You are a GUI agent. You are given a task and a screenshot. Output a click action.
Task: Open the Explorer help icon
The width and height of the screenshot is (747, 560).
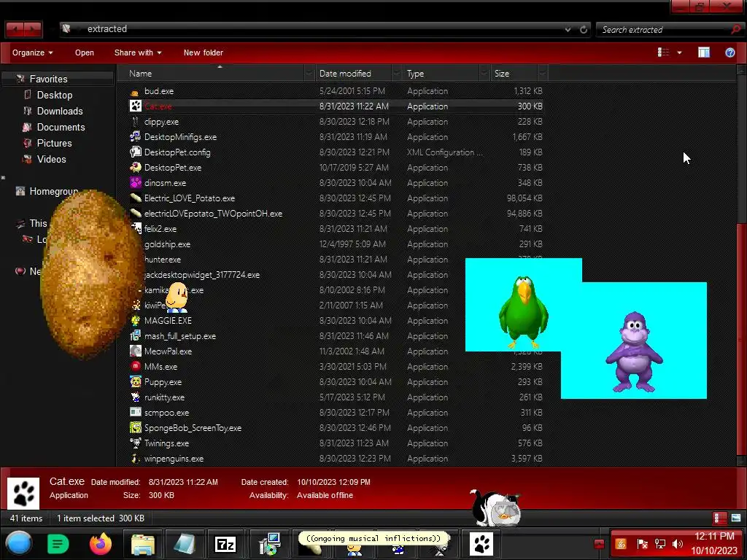(729, 52)
